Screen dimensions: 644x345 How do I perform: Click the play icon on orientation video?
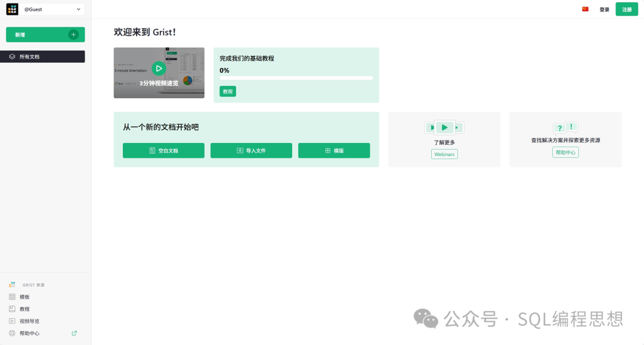click(x=159, y=68)
